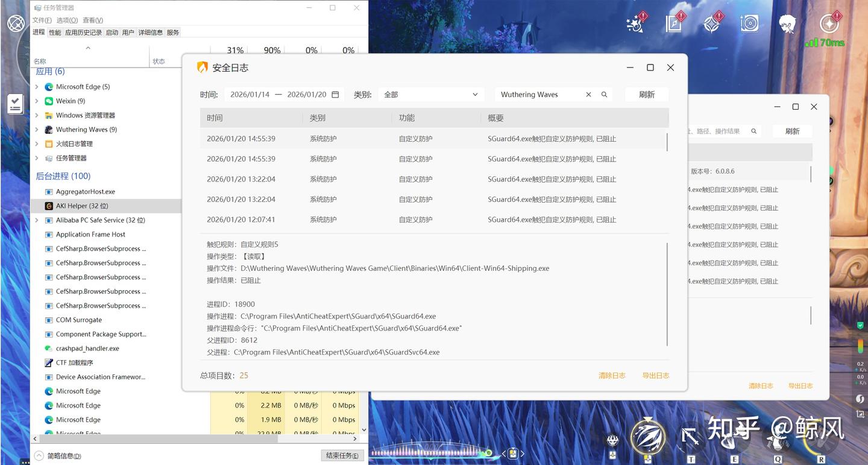
Task: Click 刷新 button in security log window
Action: click(x=647, y=95)
